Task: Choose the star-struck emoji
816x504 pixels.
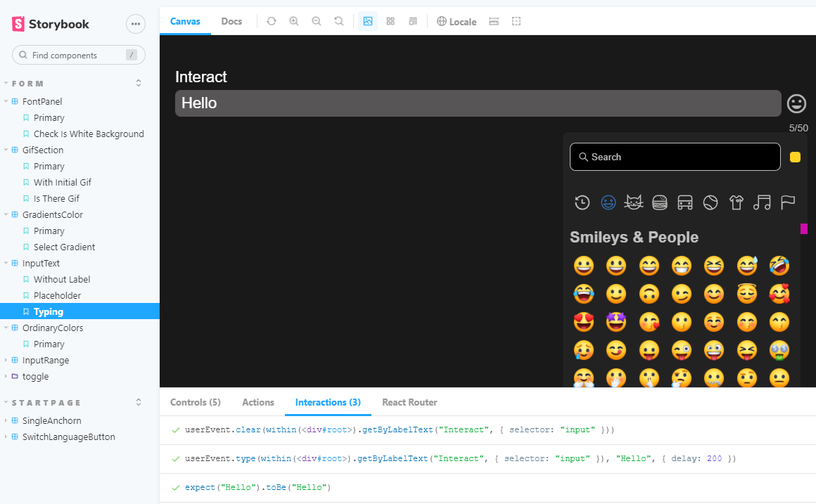Action: click(616, 322)
